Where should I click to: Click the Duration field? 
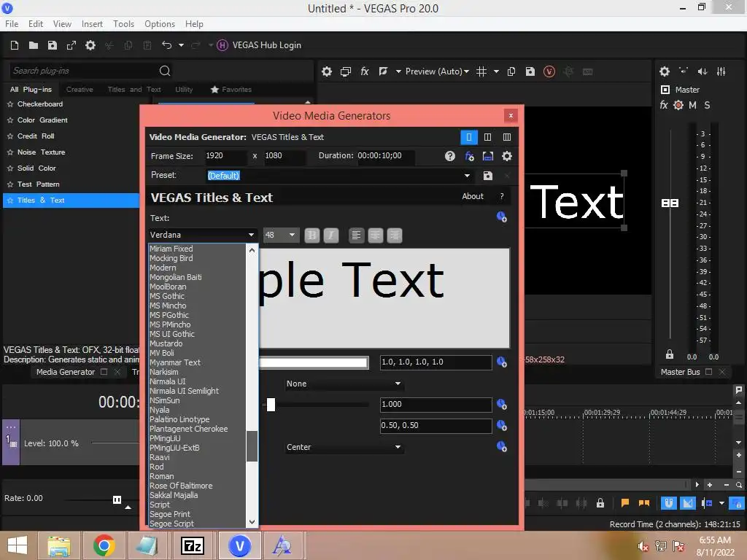(385, 156)
